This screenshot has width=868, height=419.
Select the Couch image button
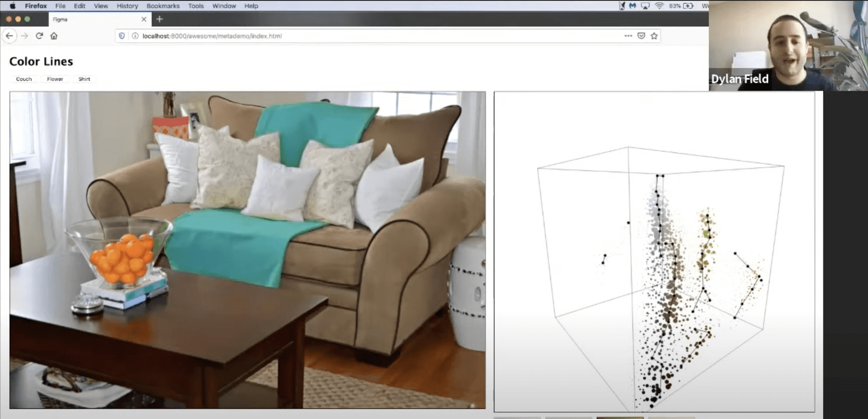24,79
